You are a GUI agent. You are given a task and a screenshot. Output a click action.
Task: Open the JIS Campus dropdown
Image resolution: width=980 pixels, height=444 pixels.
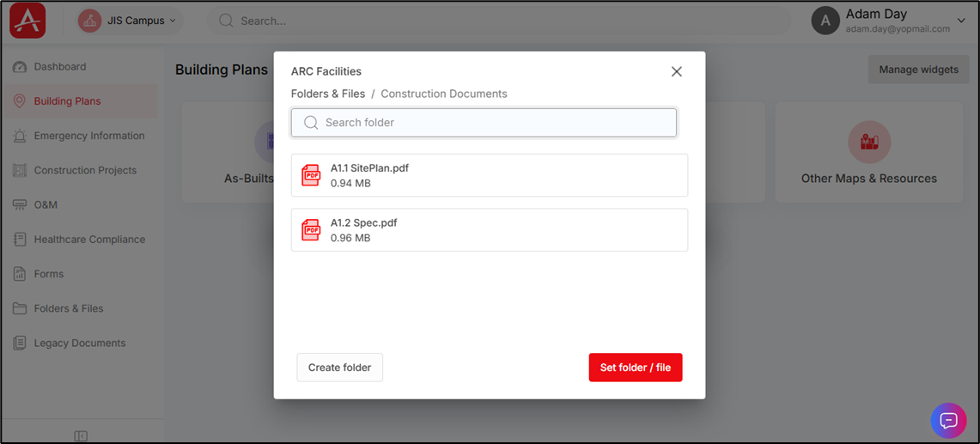tap(130, 21)
